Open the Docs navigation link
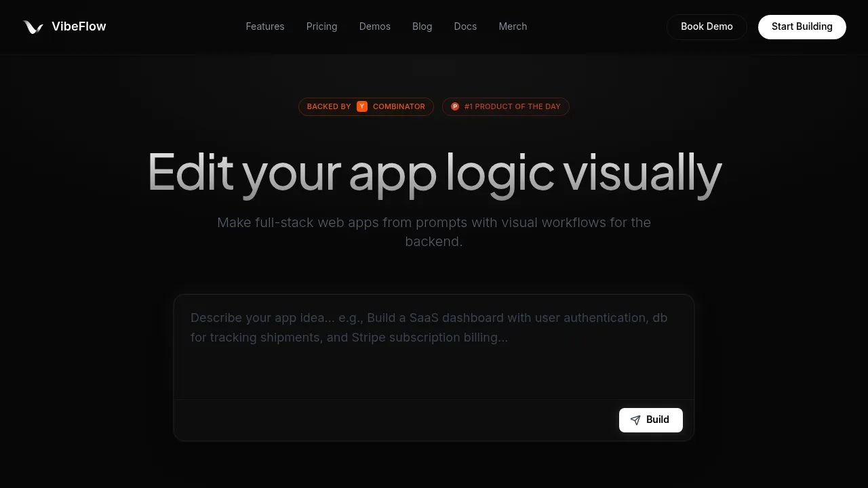This screenshot has height=488, width=868. [x=465, y=26]
